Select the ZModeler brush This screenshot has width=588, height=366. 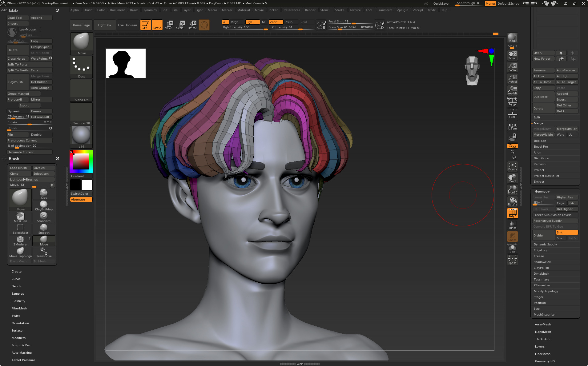point(20,241)
